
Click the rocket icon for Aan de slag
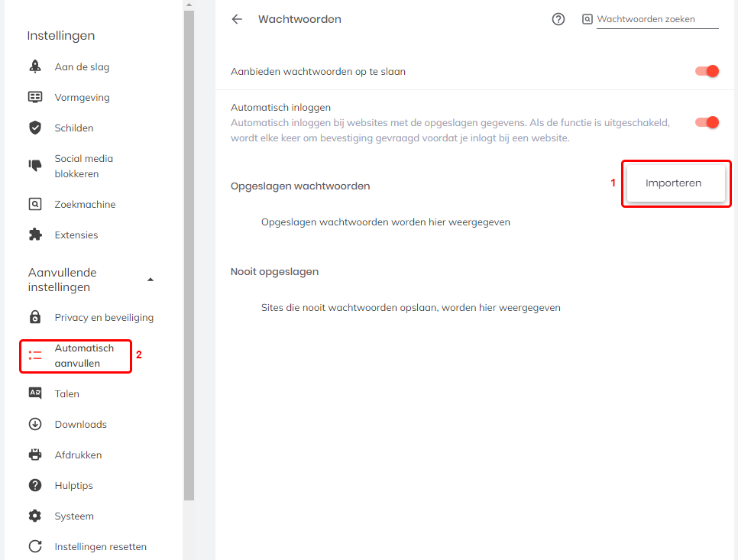click(35, 67)
